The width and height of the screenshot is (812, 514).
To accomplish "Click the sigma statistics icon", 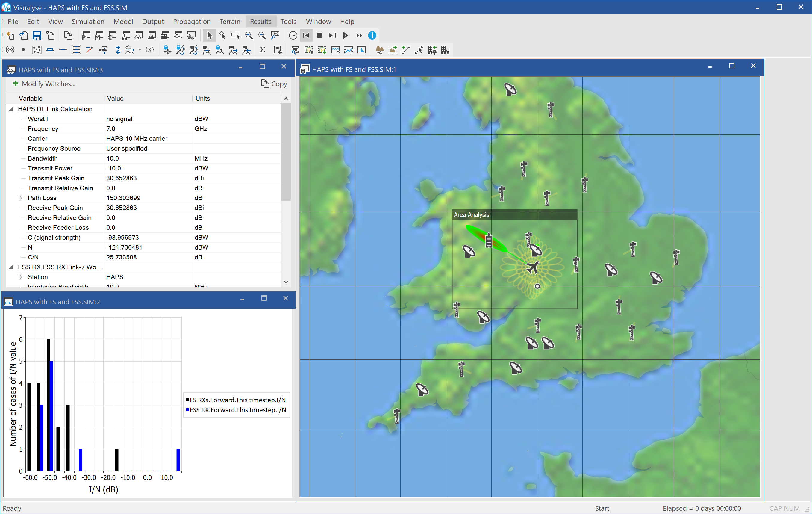I will [x=262, y=50].
